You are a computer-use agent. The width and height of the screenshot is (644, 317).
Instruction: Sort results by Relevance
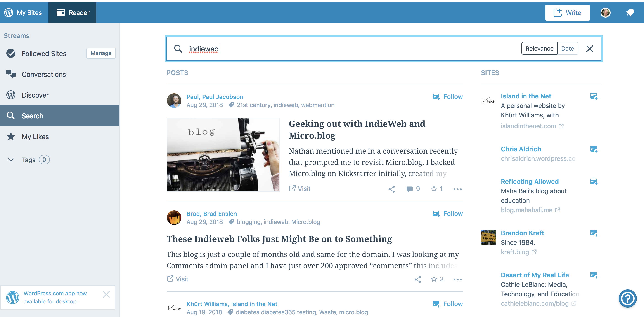pos(539,48)
